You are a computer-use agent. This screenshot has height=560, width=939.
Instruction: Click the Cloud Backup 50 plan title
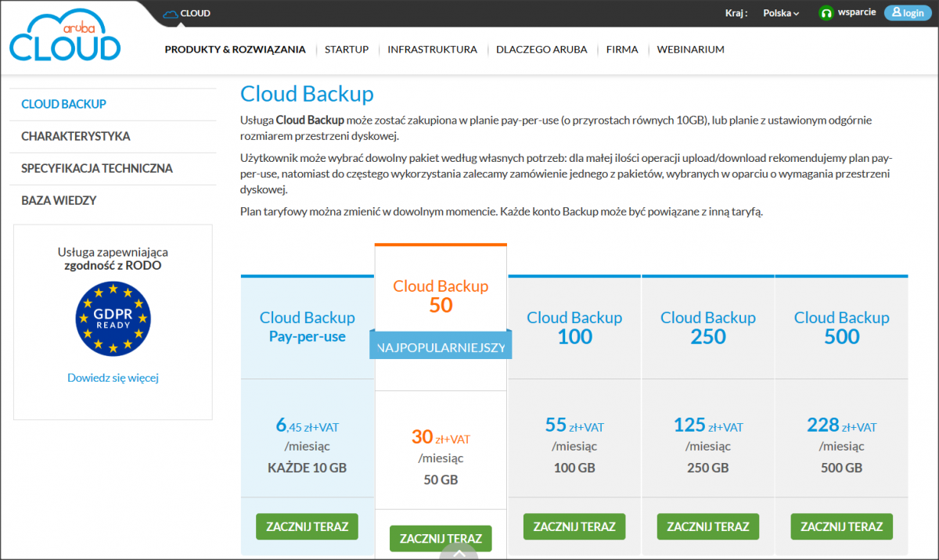click(441, 296)
